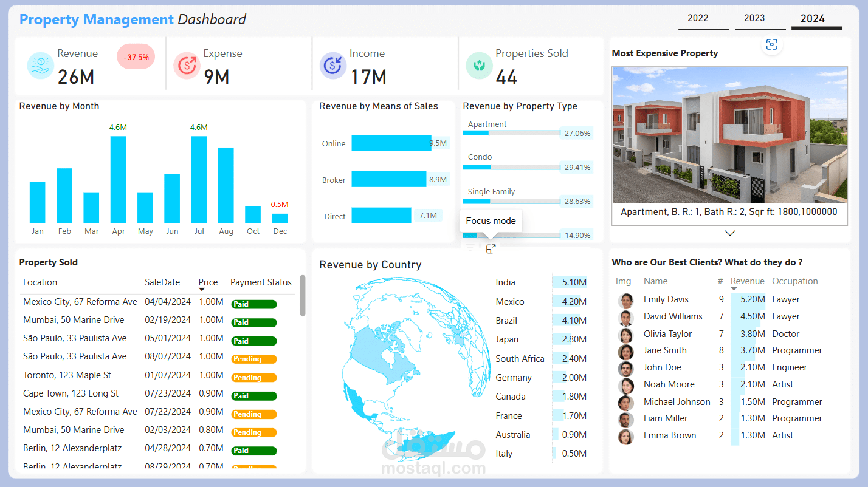868x487 pixels.
Task: Click Jane Smith avatar image
Action: 625,352
